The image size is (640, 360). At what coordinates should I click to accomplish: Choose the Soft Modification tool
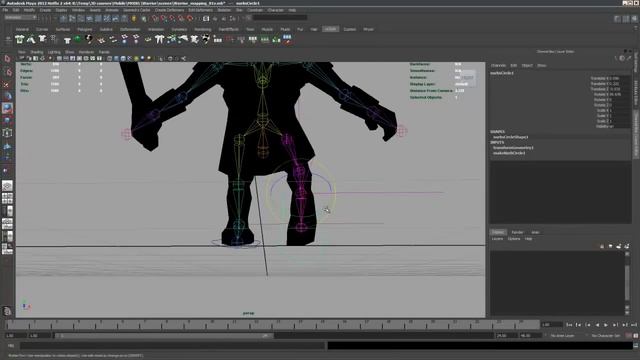click(7, 146)
